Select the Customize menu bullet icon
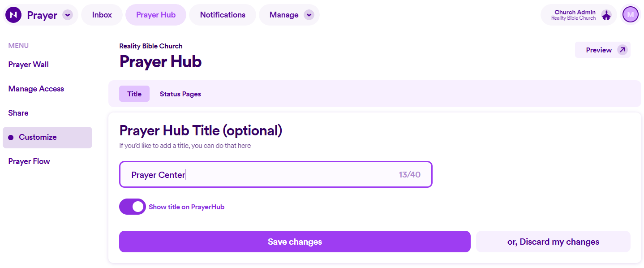This screenshot has height=268, width=644. [10, 137]
